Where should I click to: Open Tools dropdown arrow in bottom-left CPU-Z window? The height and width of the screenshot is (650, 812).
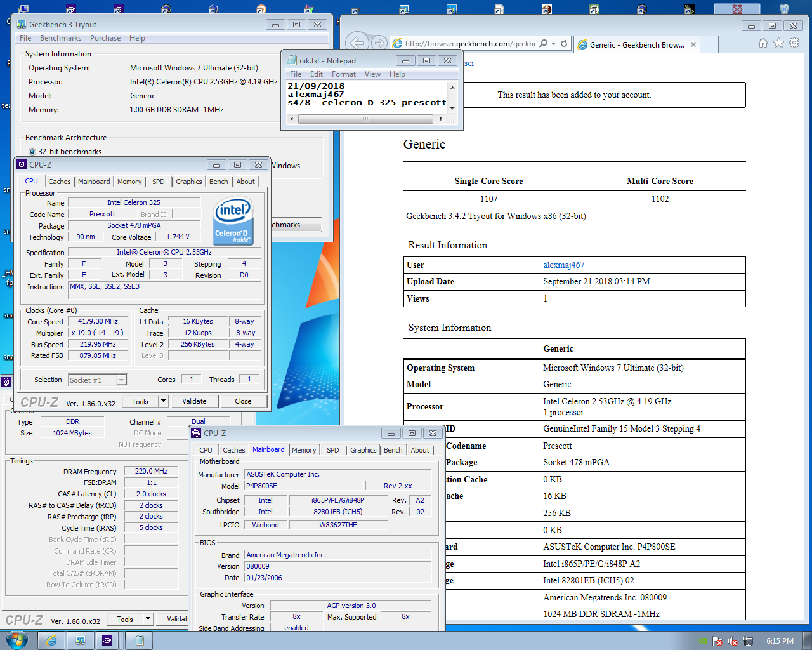(148, 619)
